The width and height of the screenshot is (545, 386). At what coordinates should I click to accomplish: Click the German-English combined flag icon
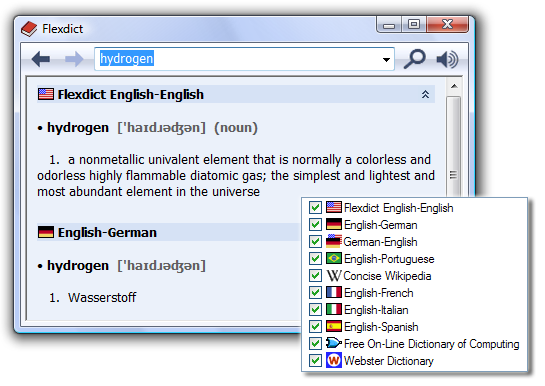(x=334, y=241)
